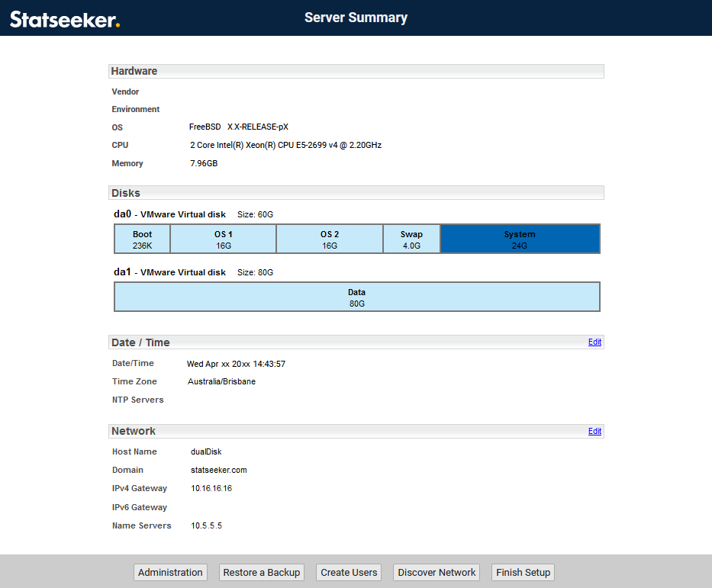Select the Boot partition block

[142, 239]
